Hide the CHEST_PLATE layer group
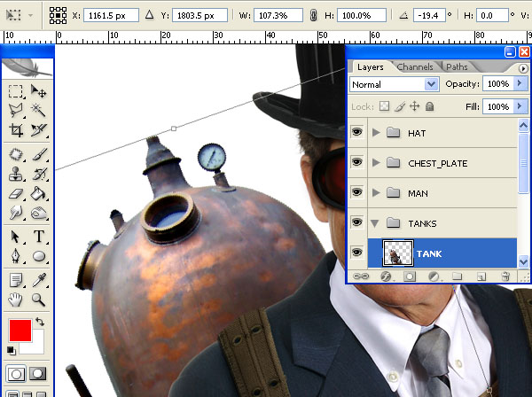This screenshot has height=397, width=532. (x=356, y=162)
